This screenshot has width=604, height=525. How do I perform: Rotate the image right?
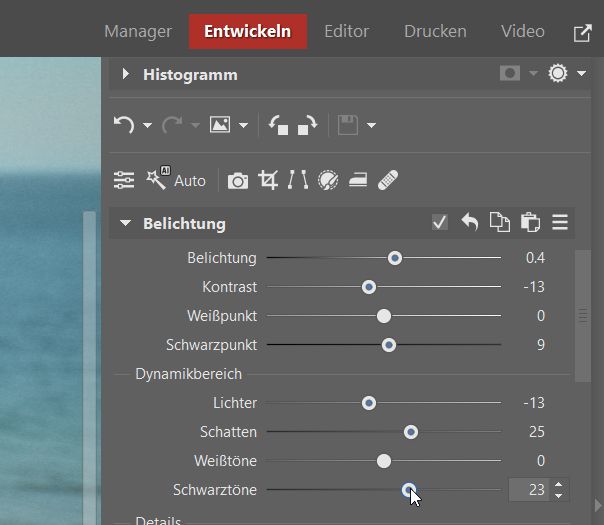[307, 125]
